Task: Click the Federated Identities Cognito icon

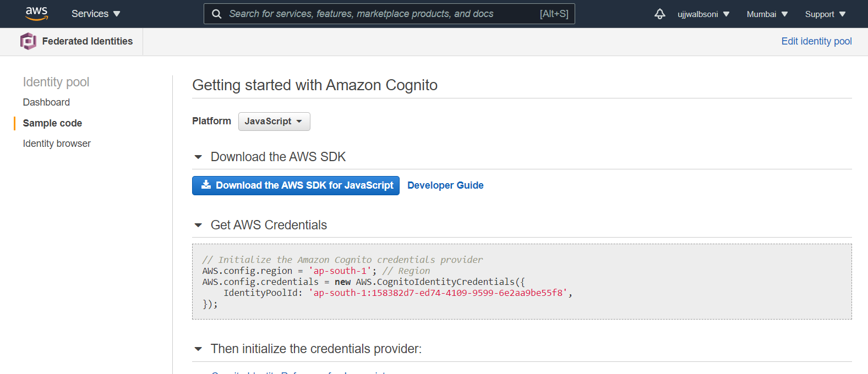Action: [x=28, y=41]
